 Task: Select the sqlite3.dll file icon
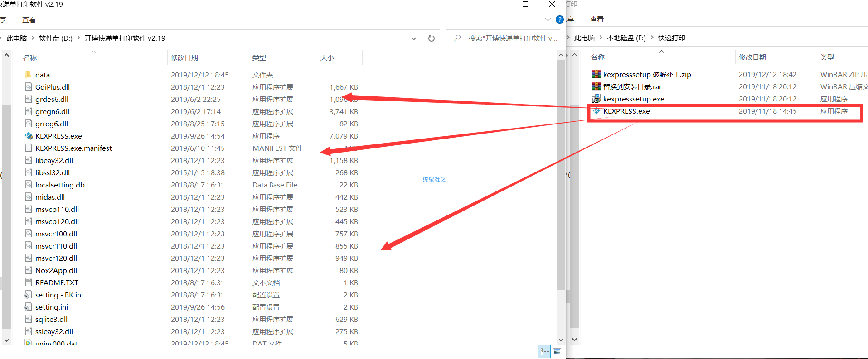click(x=28, y=319)
